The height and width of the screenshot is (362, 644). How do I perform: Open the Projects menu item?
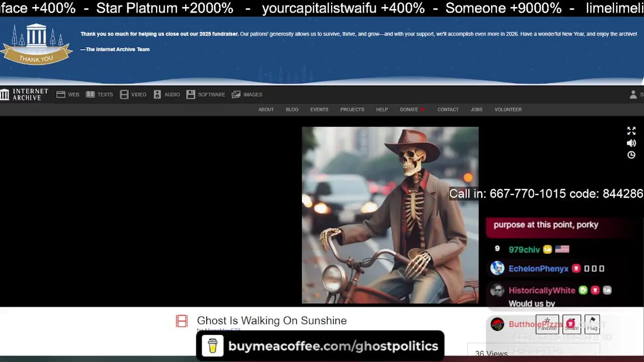[352, 110]
